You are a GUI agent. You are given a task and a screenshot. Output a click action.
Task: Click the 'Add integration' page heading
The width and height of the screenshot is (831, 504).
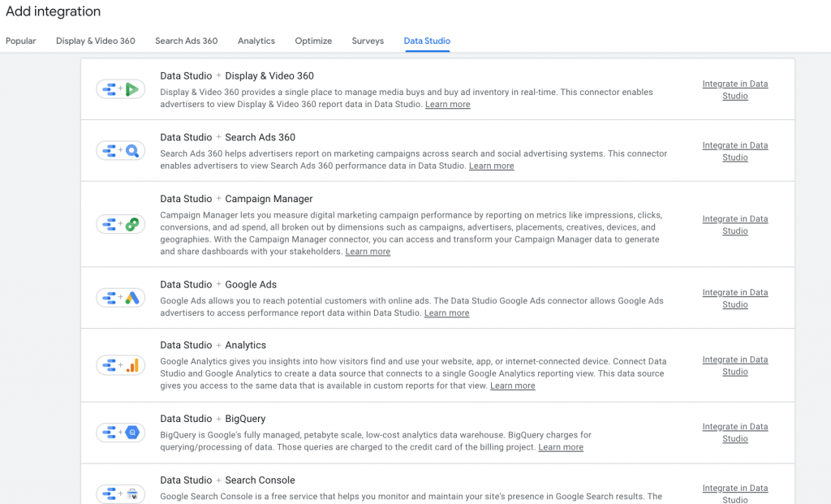coord(53,11)
